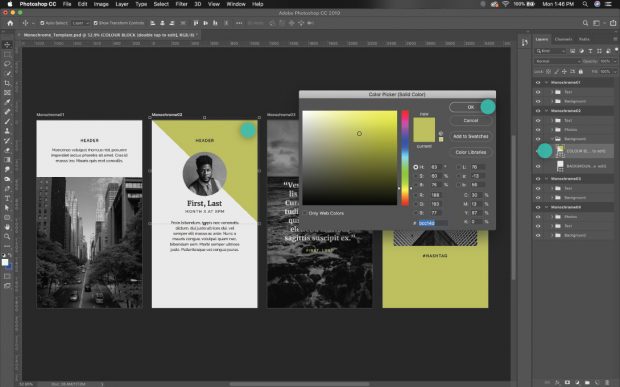Open the Layers panel menu icon
This screenshot has height=387, width=620.
coord(615,39)
